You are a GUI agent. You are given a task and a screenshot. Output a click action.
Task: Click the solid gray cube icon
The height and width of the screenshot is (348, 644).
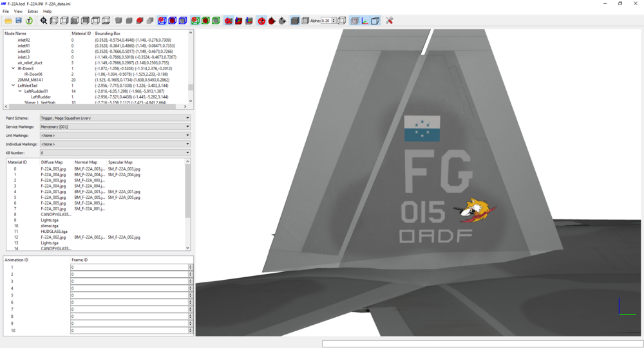[295, 21]
